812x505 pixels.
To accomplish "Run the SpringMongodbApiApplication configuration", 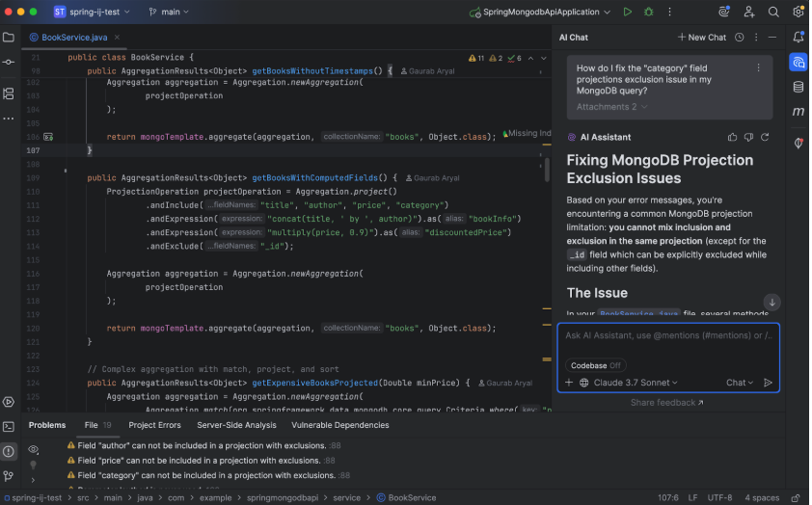I will [x=628, y=12].
